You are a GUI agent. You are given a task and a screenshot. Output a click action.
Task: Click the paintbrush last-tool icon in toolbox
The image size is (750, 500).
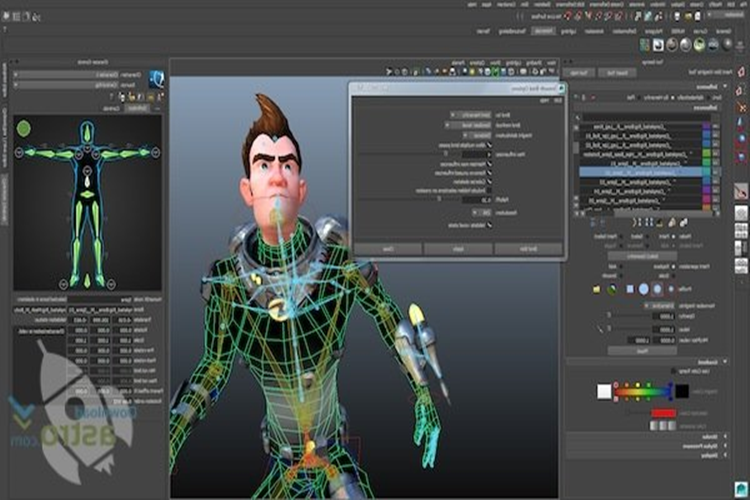click(741, 191)
